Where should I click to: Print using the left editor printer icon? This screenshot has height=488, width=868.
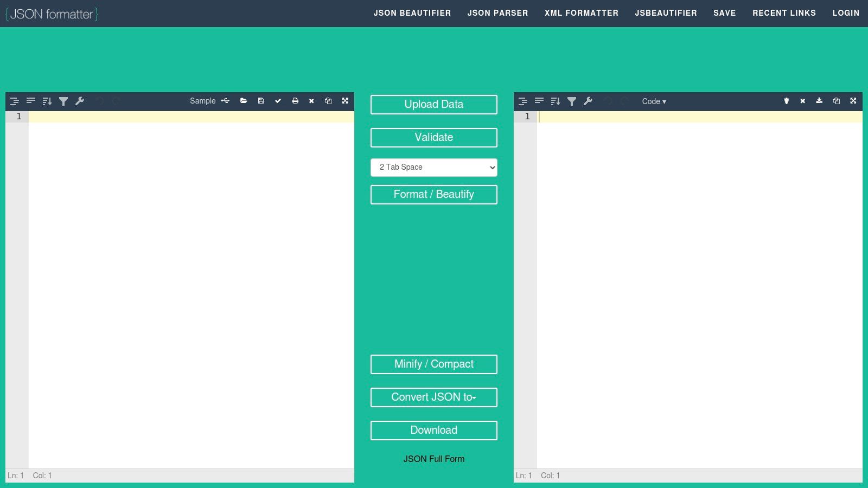(295, 101)
